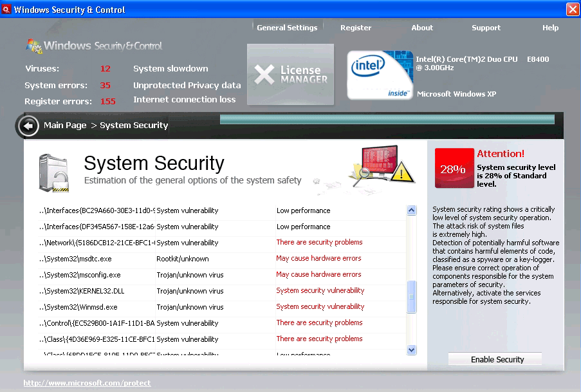Click the title bar red shield icon
This screenshot has height=392, width=581.
[6, 10]
